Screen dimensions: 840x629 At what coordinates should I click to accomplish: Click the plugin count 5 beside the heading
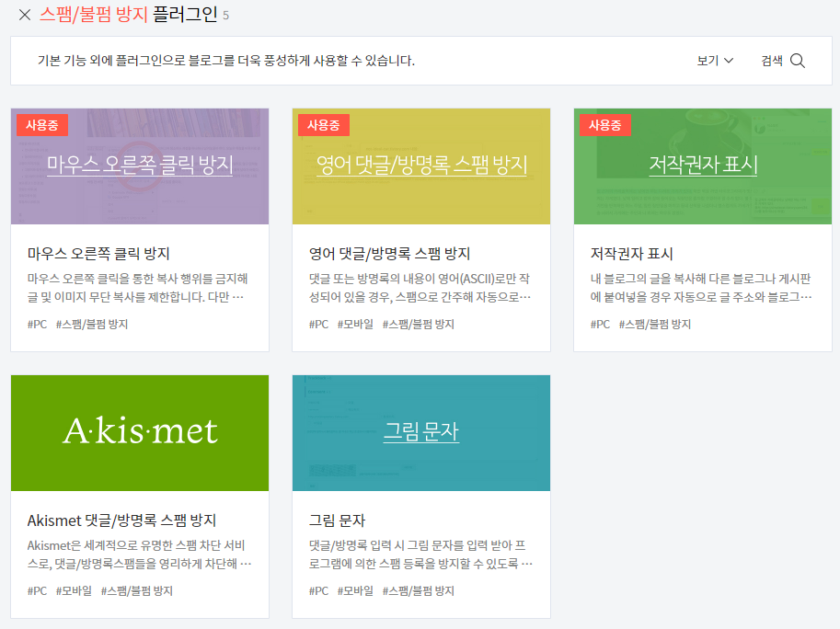coord(226,16)
